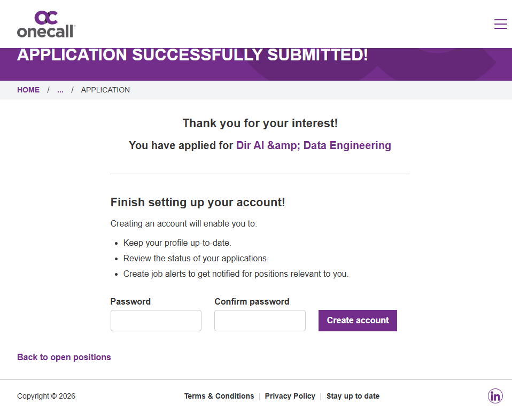Open the Terms & Conditions link
The height and width of the screenshot is (420, 512).
click(x=219, y=396)
